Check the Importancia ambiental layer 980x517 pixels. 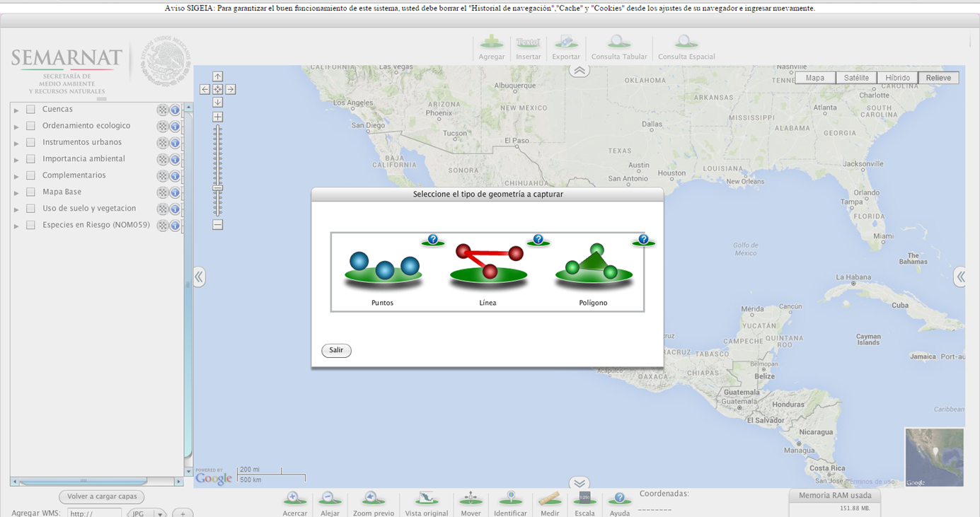click(x=30, y=159)
